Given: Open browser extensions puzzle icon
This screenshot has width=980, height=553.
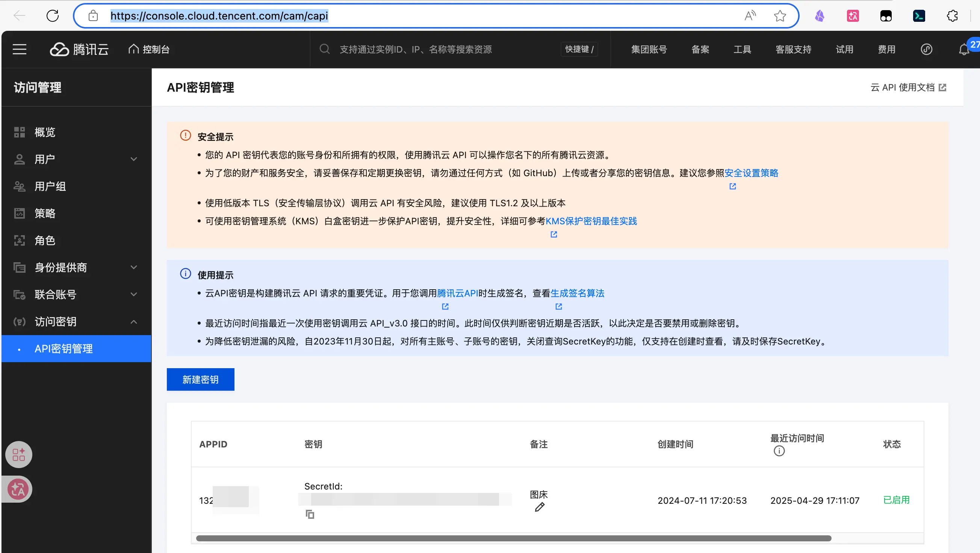Looking at the screenshot, I should coord(952,16).
